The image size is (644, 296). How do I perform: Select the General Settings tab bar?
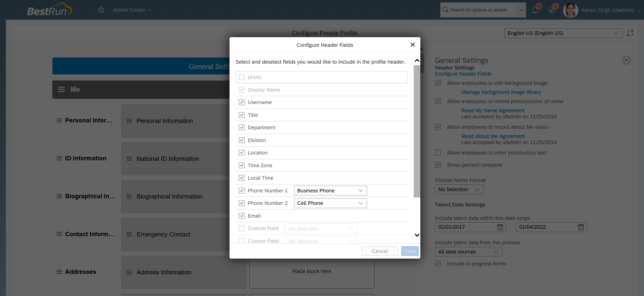pos(141,66)
